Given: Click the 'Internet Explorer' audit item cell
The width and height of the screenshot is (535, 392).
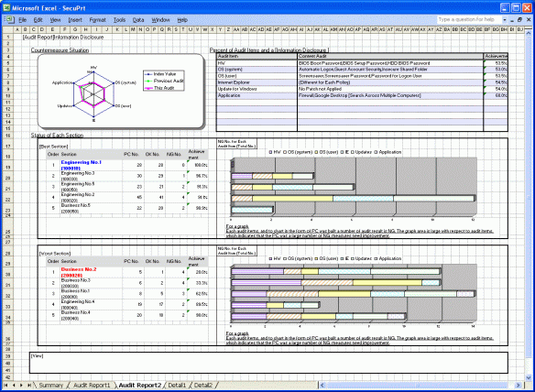Looking at the screenshot, I should coord(257,82).
